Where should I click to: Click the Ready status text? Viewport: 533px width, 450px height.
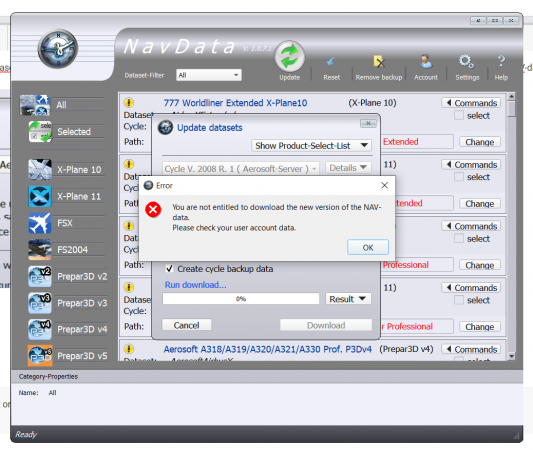pos(26,434)
